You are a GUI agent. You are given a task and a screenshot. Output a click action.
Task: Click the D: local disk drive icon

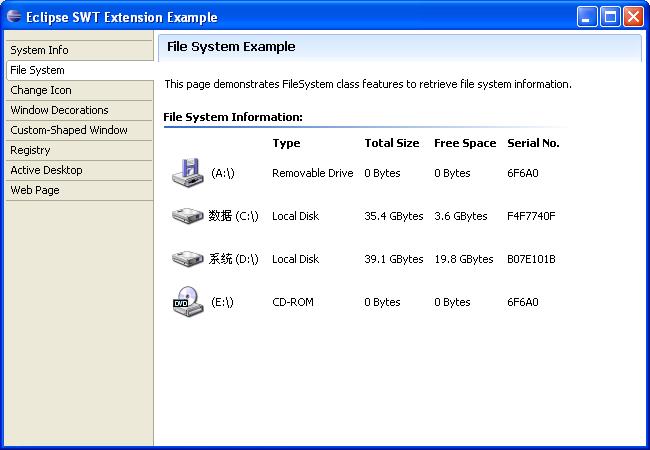coord(188,259)
